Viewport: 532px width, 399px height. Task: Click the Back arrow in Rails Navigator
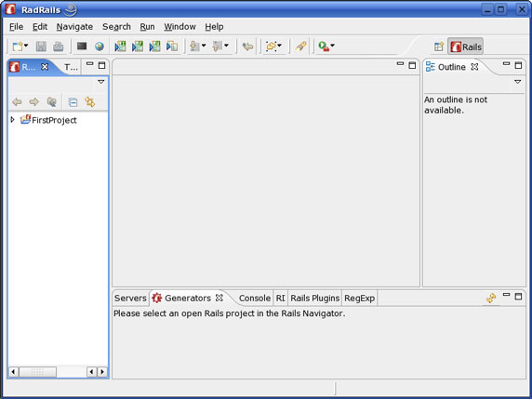click(x=17, y=101)
